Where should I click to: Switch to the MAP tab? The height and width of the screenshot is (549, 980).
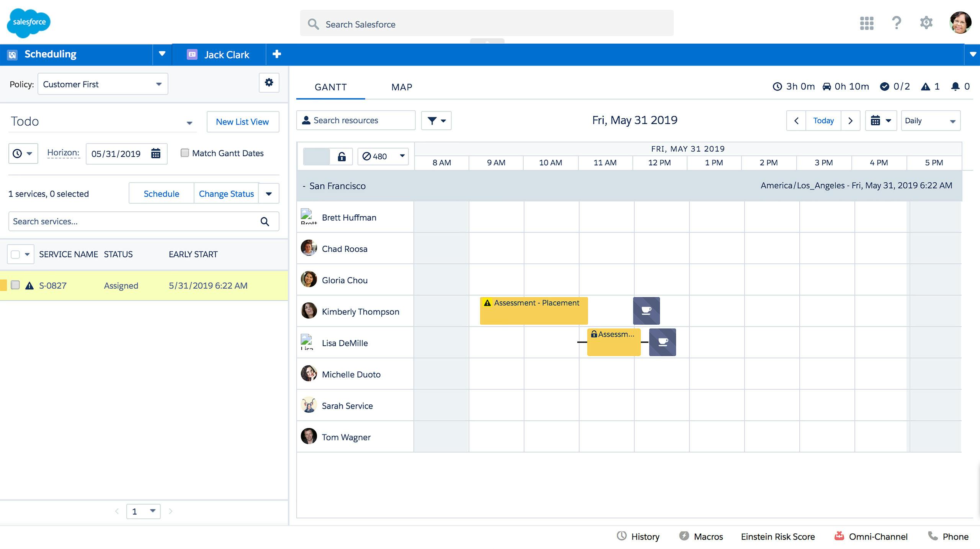[402, 87]
